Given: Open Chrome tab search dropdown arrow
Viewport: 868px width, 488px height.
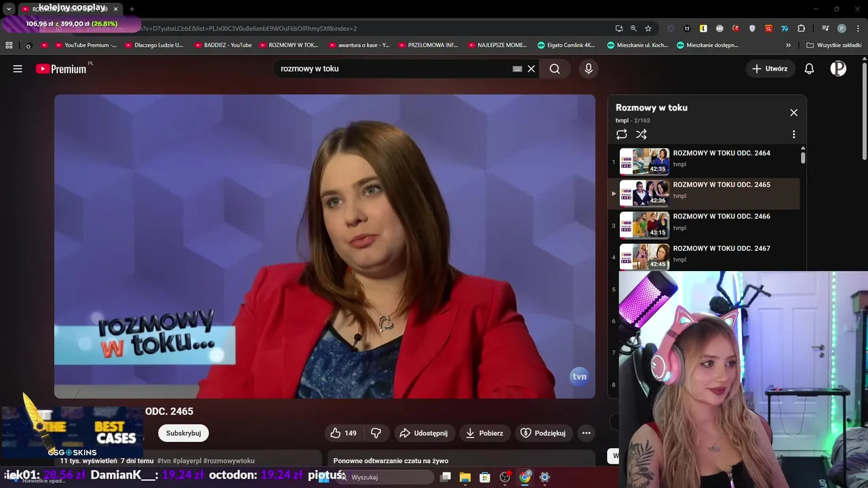Looking at the screenshot, I should [x=9, y=9].
